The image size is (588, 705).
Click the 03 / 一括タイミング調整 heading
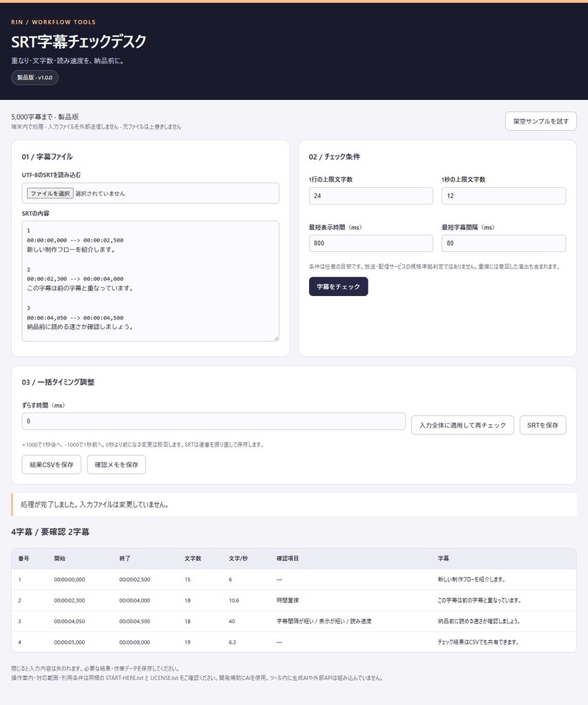point(58,382)
